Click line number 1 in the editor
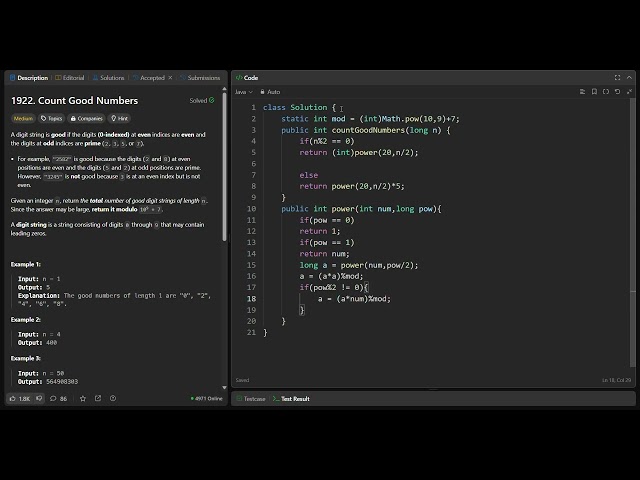 click(253, 107)
